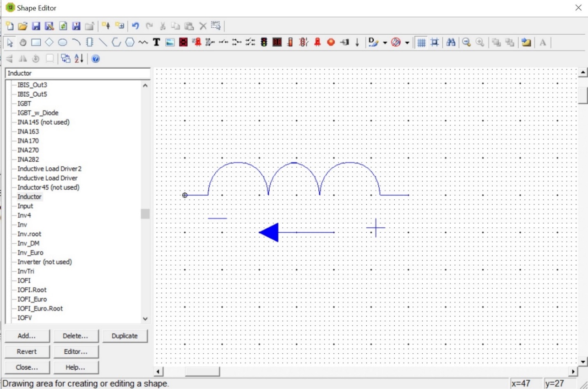Open the fill style dropdown arrow
The height and width of the screenshot is (389, 588).
407,43
